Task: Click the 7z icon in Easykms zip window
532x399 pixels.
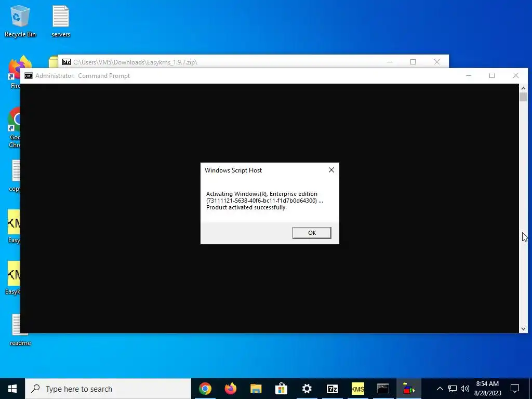Action: click(66, 62)
